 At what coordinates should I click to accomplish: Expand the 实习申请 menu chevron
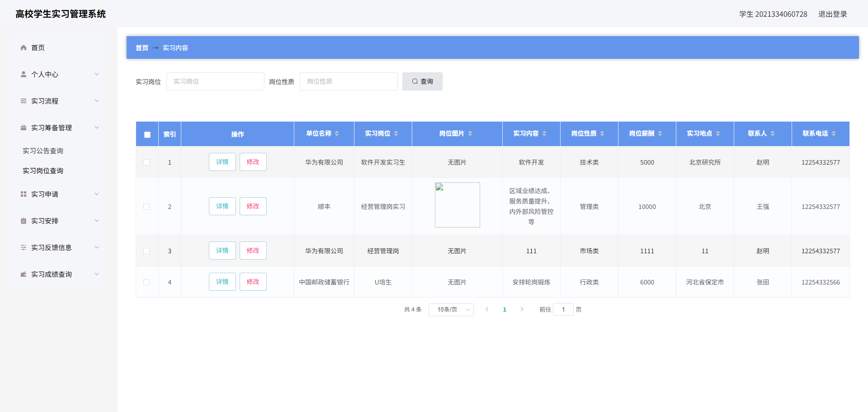tap(97, 194)
